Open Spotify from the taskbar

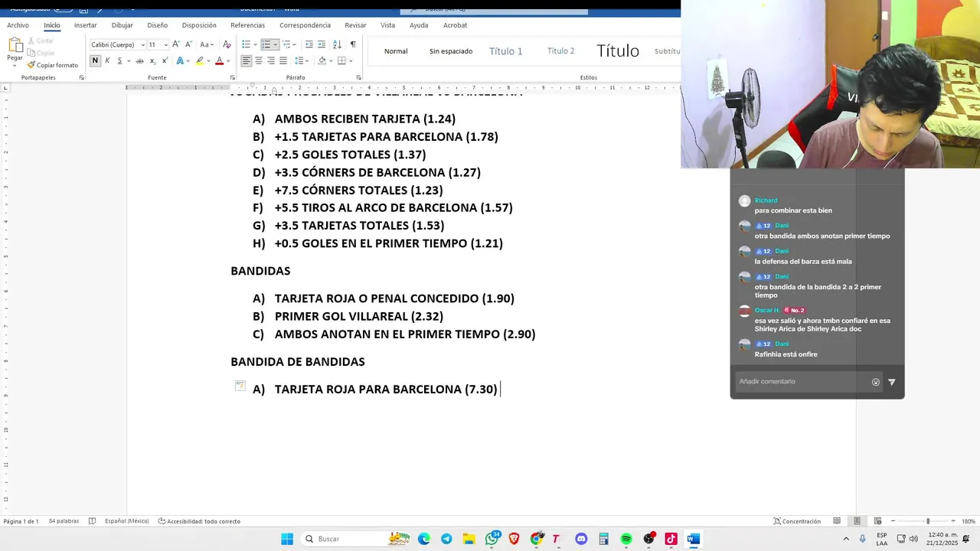626,539
